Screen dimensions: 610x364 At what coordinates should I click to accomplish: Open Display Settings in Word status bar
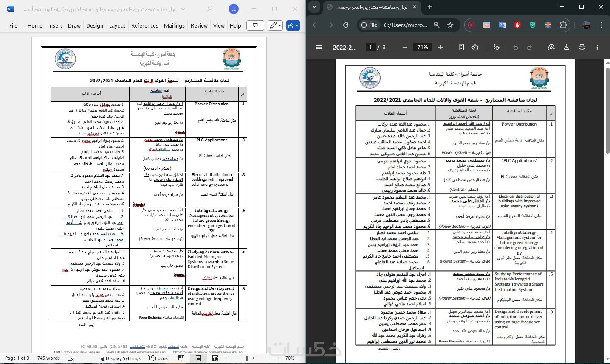(x=119, y=358)
